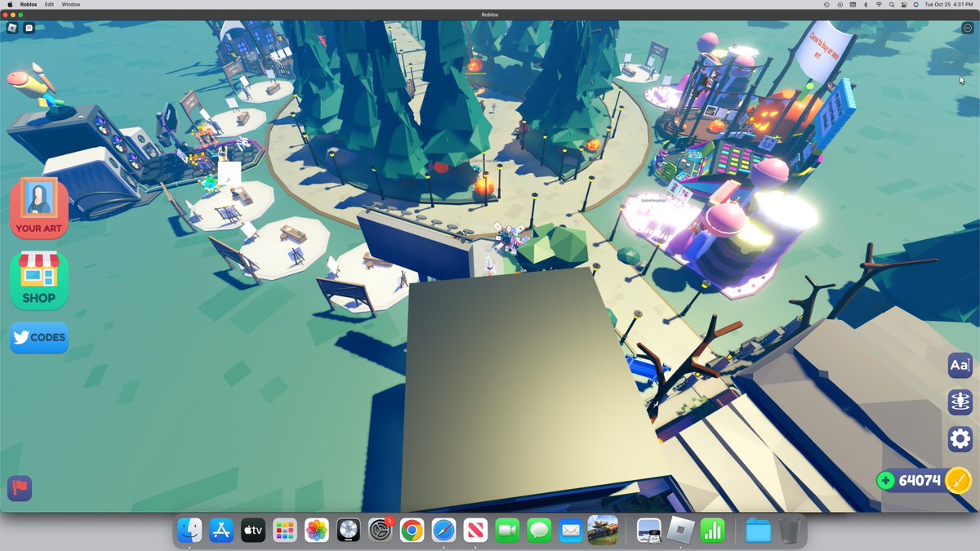980x551 pixels.
Task: Click the 64074 coin balance
Action: (x=920, y=481)
